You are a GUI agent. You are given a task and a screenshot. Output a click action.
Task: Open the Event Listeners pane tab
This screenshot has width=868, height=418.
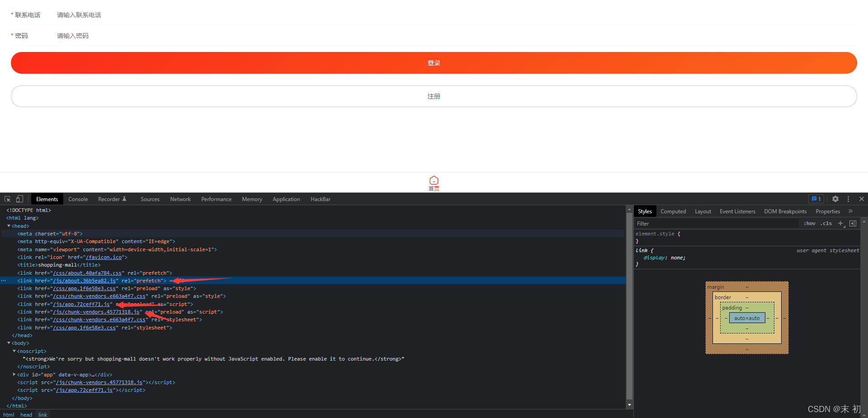click(737, 211)
